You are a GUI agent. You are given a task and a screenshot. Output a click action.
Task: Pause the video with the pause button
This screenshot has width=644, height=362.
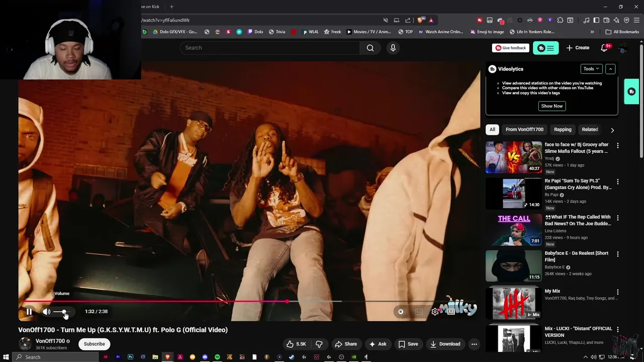(29, 312)
